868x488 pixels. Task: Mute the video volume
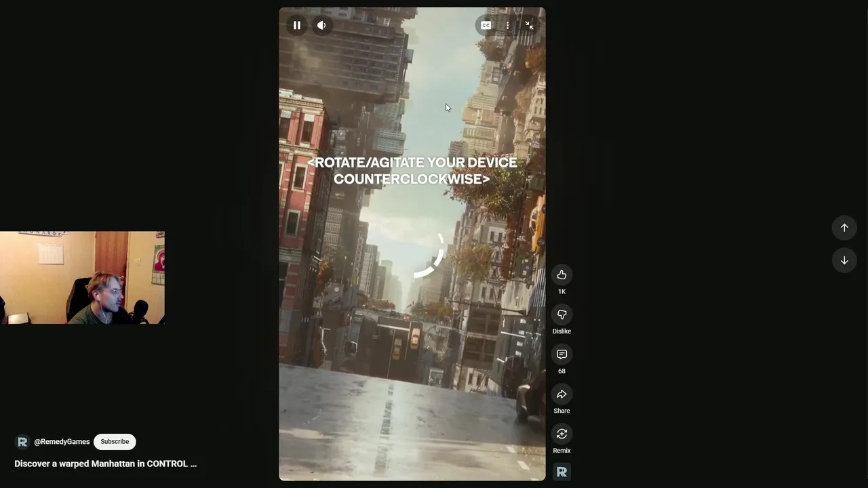(321, 26)
